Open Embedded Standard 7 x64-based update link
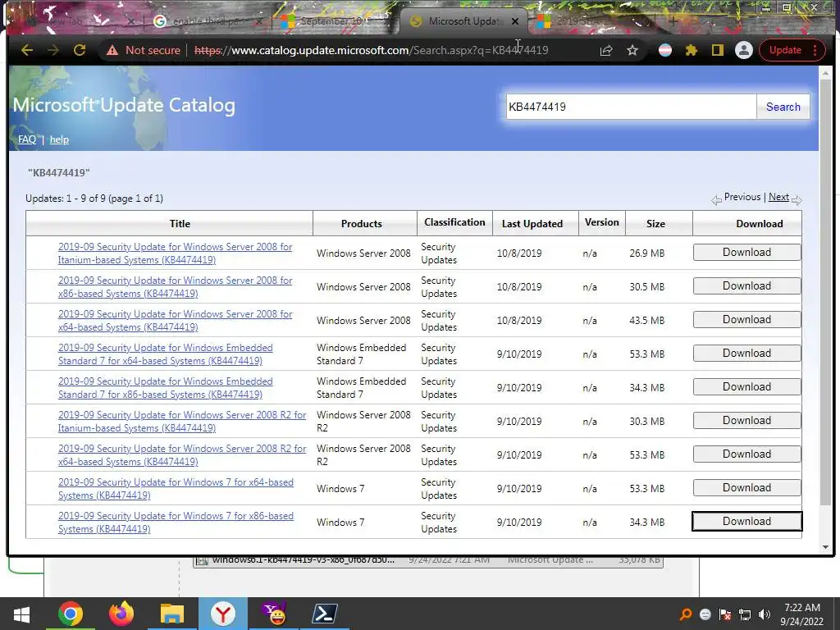Image resolution: width=840 pixels, height=630 pixels. pyautogui.click(x=166, y=354)
